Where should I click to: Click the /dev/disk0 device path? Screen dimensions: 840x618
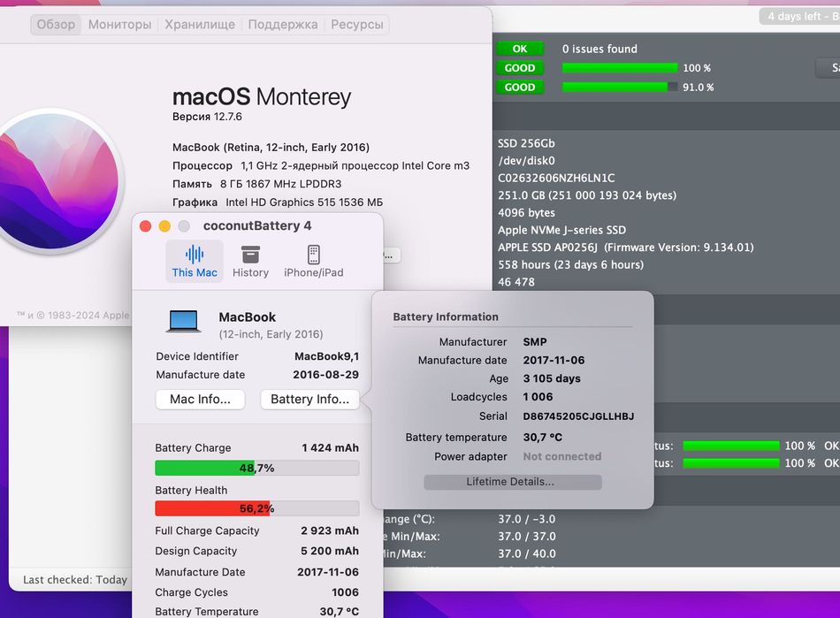[526, 161]
